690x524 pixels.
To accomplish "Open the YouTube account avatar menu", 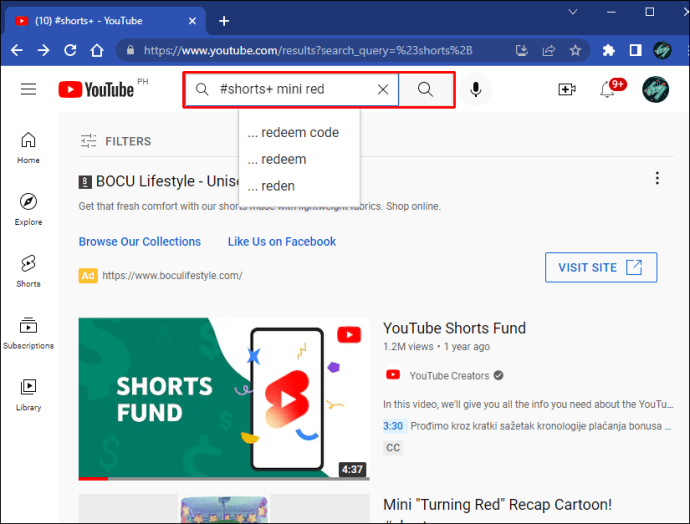I will tap(655, 89).
